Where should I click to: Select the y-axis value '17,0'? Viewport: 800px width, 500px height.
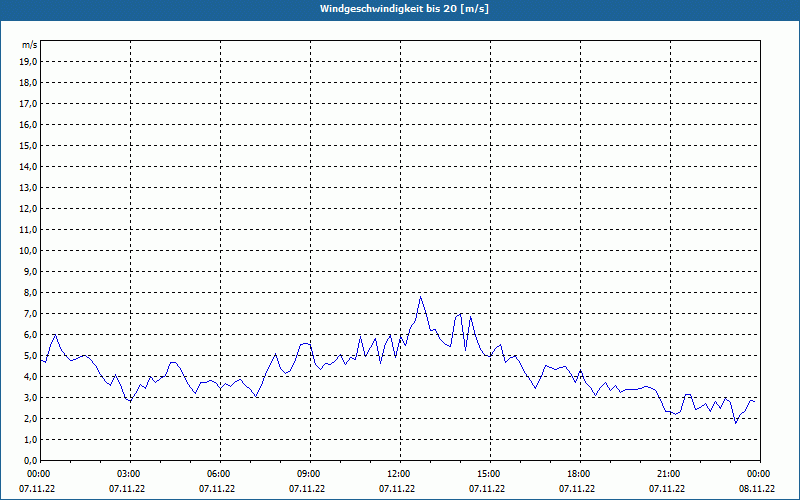(x=29, y=104)
